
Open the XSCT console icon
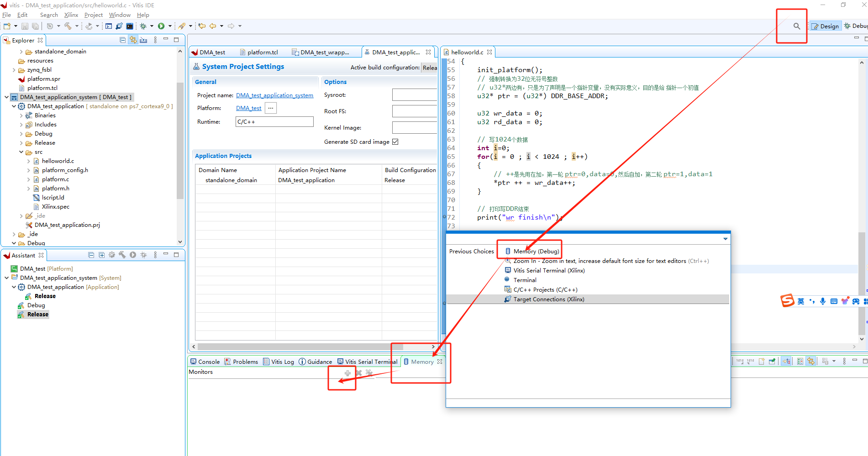(x=109, y=26)
